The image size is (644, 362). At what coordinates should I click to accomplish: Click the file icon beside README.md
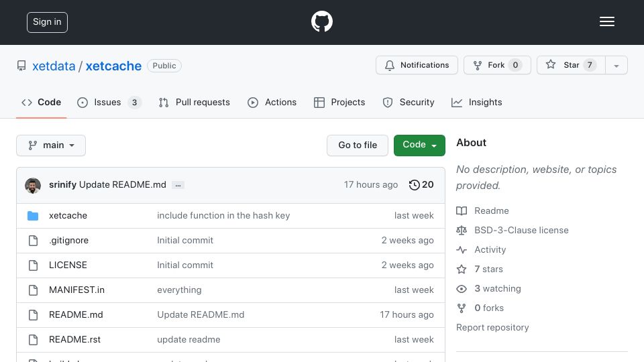pos(34,315)
